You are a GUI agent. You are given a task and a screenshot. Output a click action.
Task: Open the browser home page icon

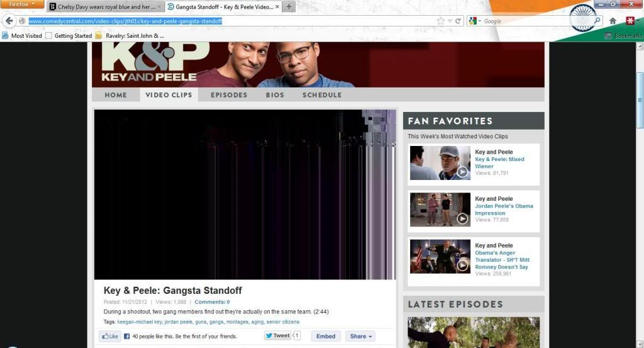coord(613,21)
